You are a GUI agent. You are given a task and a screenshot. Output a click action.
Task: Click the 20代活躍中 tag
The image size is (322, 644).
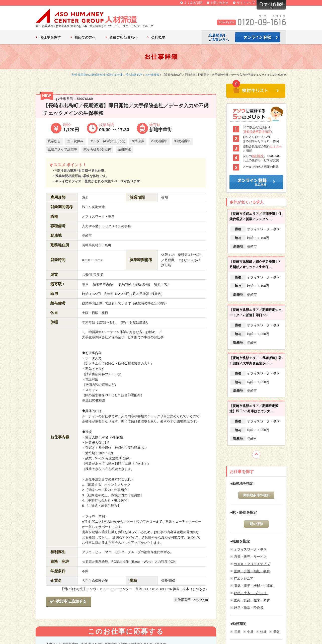pyautogui.click(x=159, y=141)
